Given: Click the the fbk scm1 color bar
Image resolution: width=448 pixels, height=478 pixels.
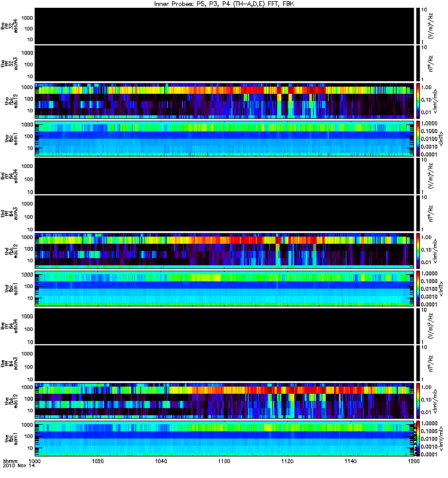Looking at the screenshot, I should (418, 439).
